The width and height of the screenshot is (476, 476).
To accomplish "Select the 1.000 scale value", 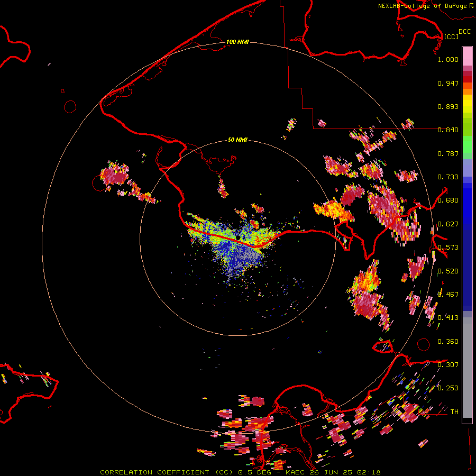I will point(448,59).
